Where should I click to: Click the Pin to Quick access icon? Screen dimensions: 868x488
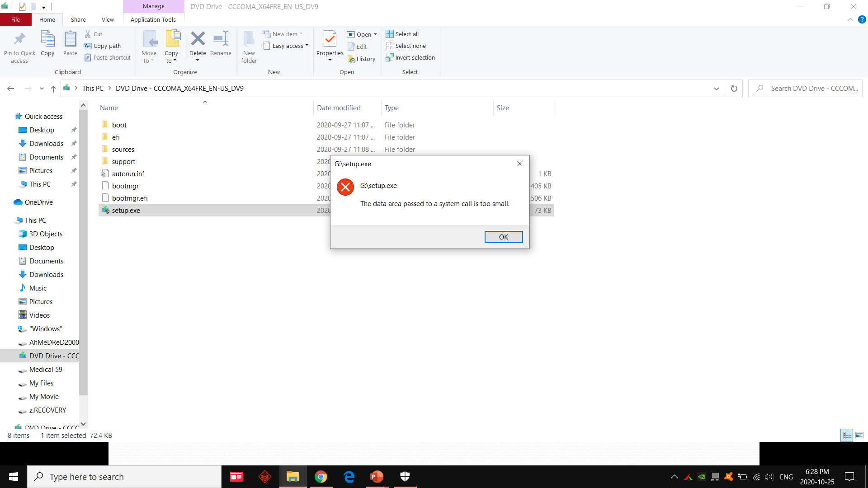(x=19, y=39)
